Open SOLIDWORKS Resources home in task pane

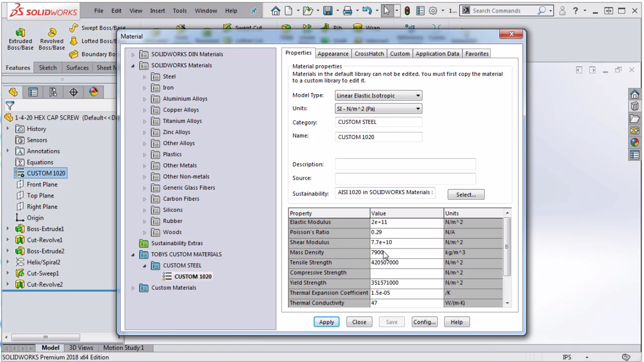pos(635,95)
